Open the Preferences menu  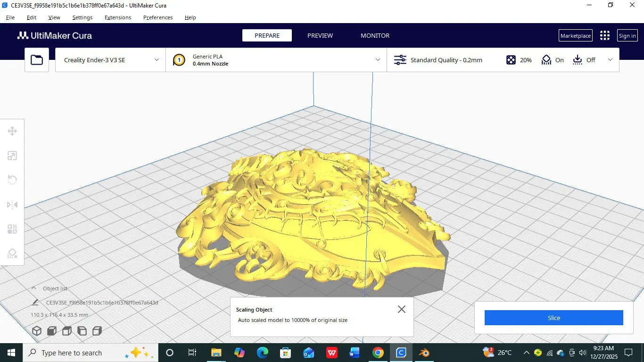tap(158, 17)
